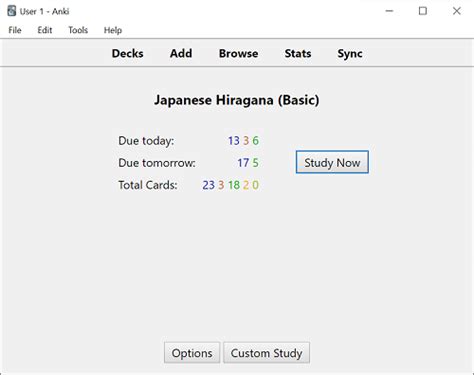Click the Anki app icon in title bar
The image size is (474, 375).
[x=12, y=11]
